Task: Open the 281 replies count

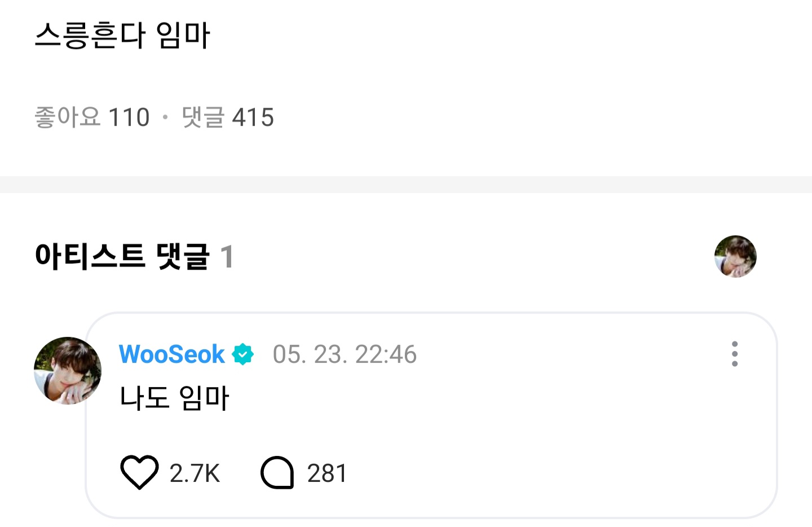Action: (x=327, y=473)
